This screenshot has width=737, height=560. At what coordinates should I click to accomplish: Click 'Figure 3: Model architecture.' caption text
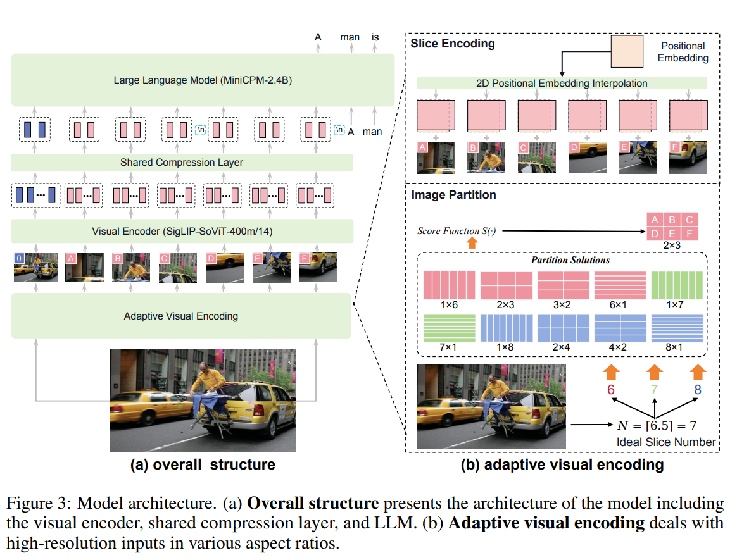111,503
